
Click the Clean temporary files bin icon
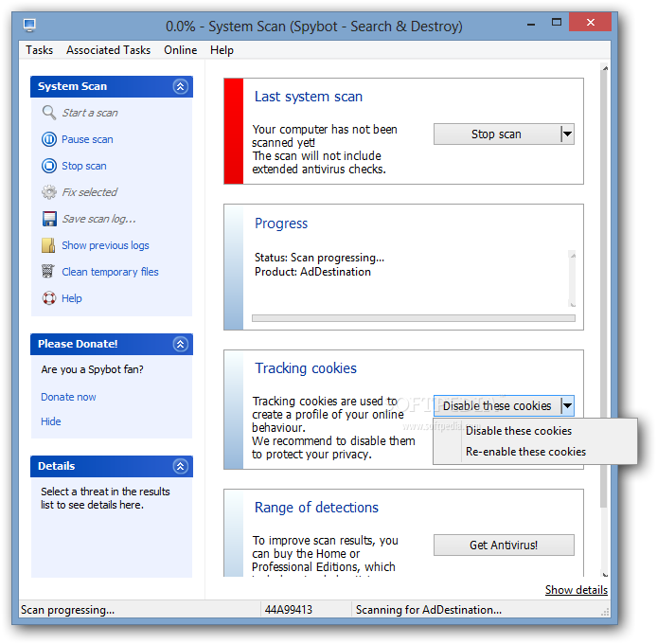(48, 271)
